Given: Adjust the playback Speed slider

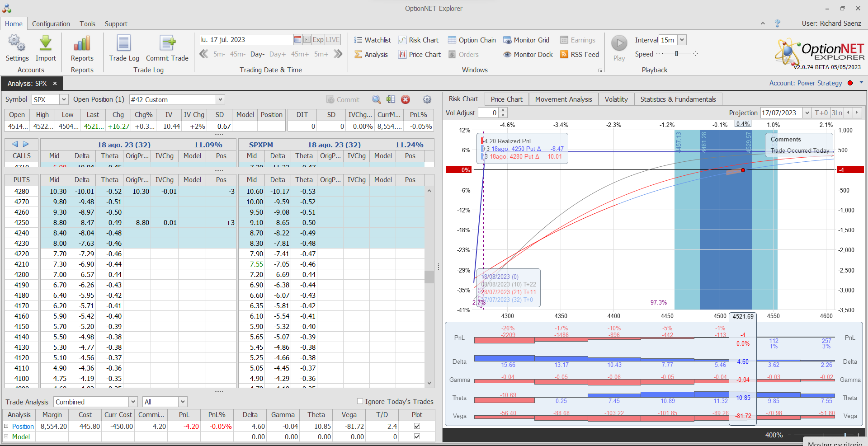Looking at the screenshot, I should coord(676,54).
